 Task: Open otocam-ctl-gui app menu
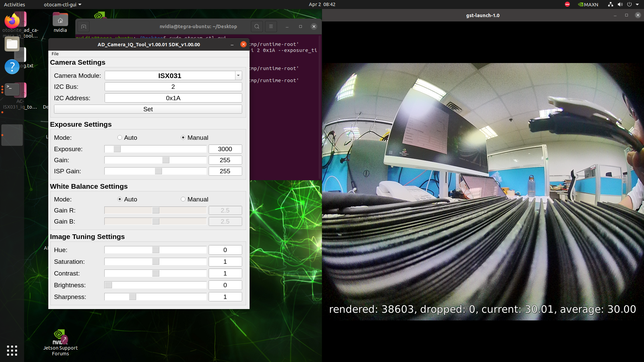pyautogui.click(x=62, y=5)
